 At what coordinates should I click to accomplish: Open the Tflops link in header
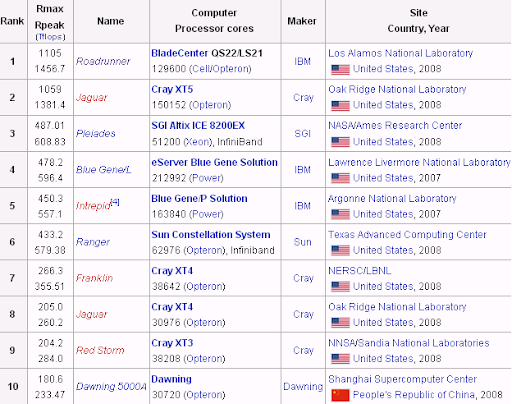pyautogui.click(x=50, y=37)
